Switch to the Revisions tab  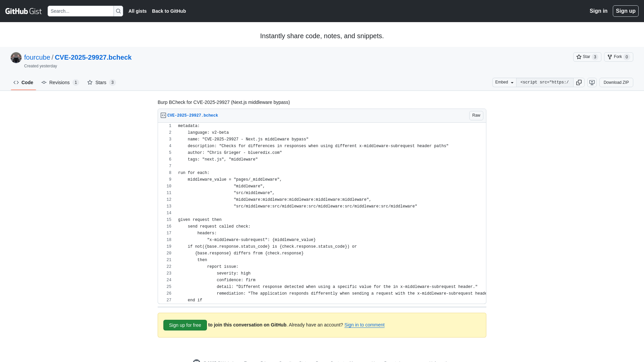[60, 82]
